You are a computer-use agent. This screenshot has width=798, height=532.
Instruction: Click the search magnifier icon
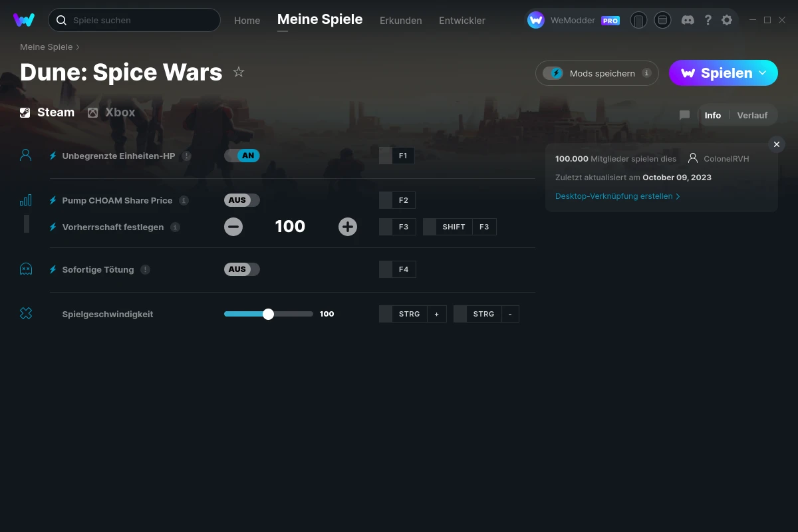coord(61,20)
